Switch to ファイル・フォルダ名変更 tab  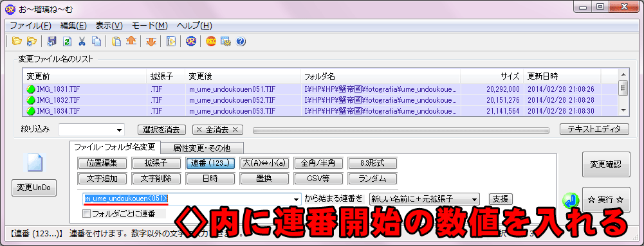[x=115, y=147]
